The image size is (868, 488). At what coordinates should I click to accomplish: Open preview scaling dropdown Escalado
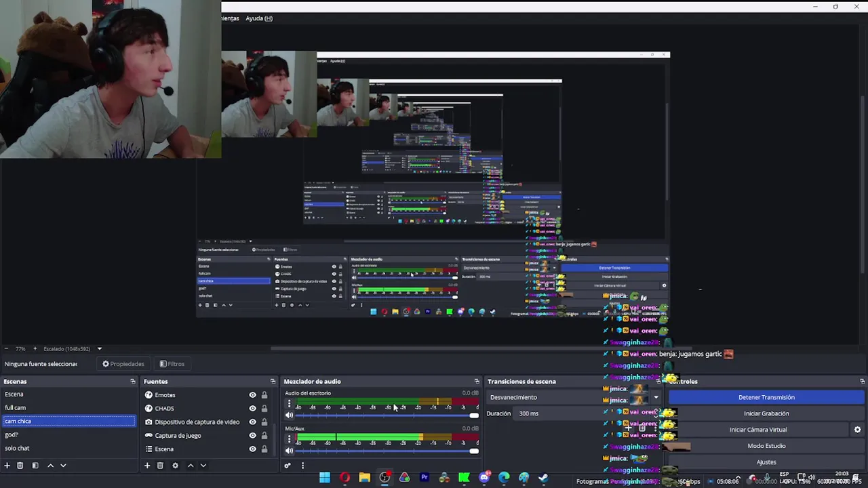(73, 349)
